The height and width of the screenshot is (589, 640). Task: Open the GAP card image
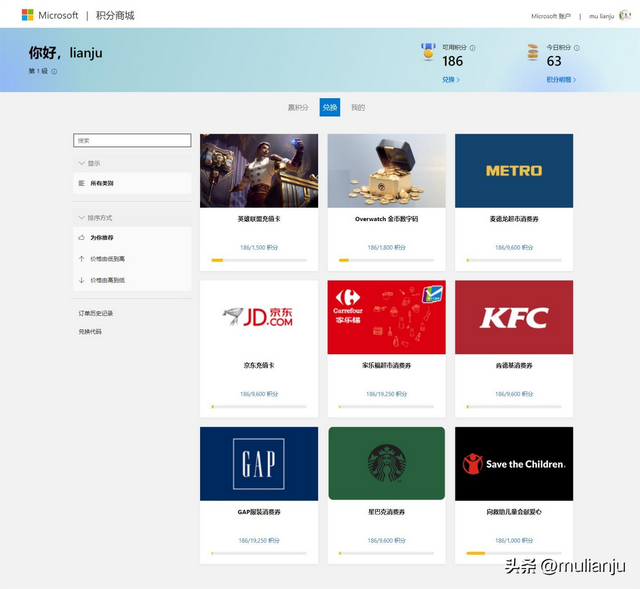coord(259,464)
